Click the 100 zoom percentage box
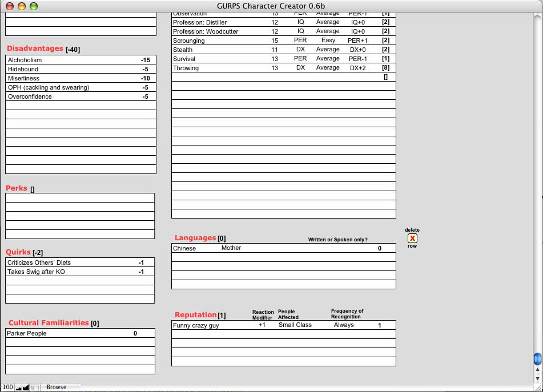Viewport: 543px width, 392px height. (7, 387)
